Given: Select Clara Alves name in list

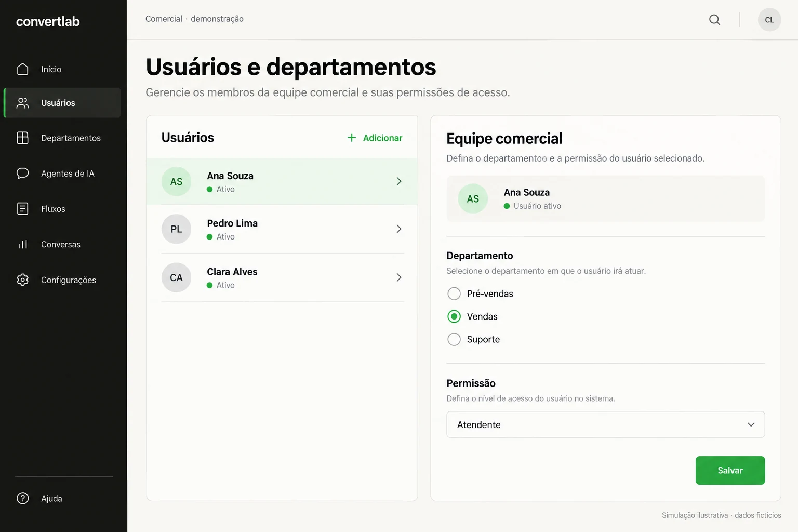Looking at the screenshot, I should tap(232, 272).
